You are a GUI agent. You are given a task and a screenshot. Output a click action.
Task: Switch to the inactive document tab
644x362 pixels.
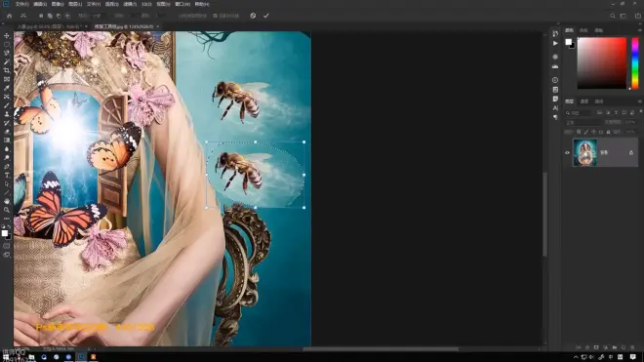coord(49,26)
